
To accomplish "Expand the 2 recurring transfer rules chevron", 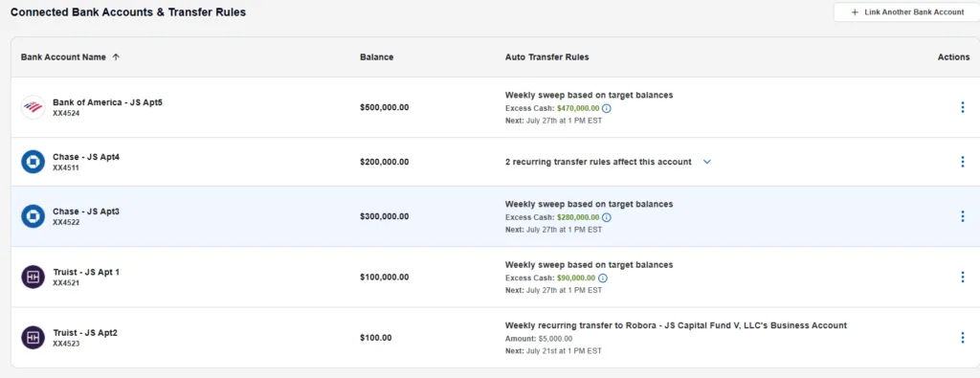I will point(707,162).
